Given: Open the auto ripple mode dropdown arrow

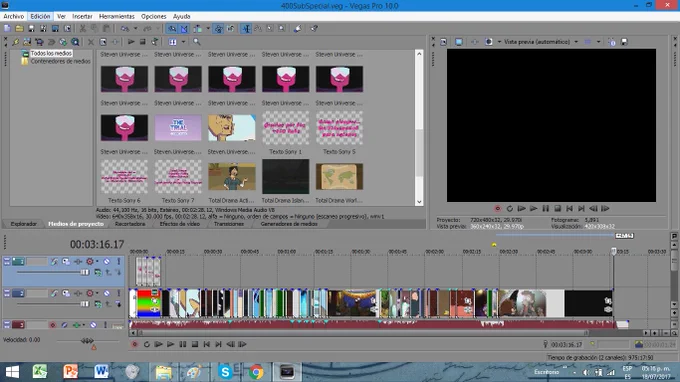Looking at the screenshot, I should click(208, 29).
